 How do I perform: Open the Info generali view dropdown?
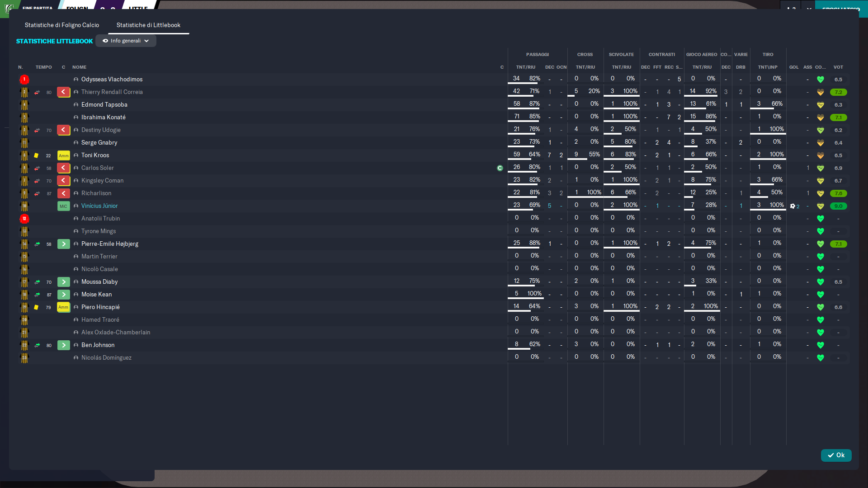coord(126,41)
